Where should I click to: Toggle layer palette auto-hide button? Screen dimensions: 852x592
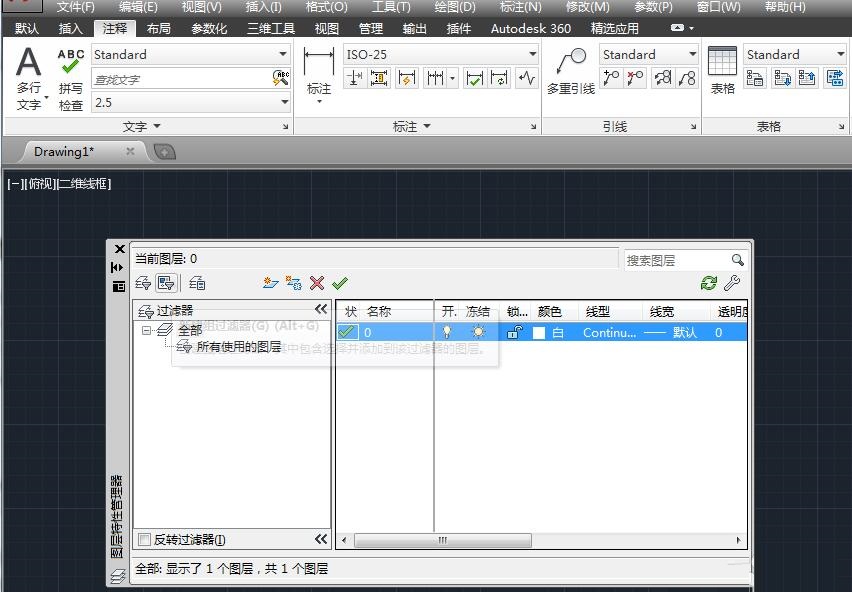pyautogui.click(x=118, y=267)
